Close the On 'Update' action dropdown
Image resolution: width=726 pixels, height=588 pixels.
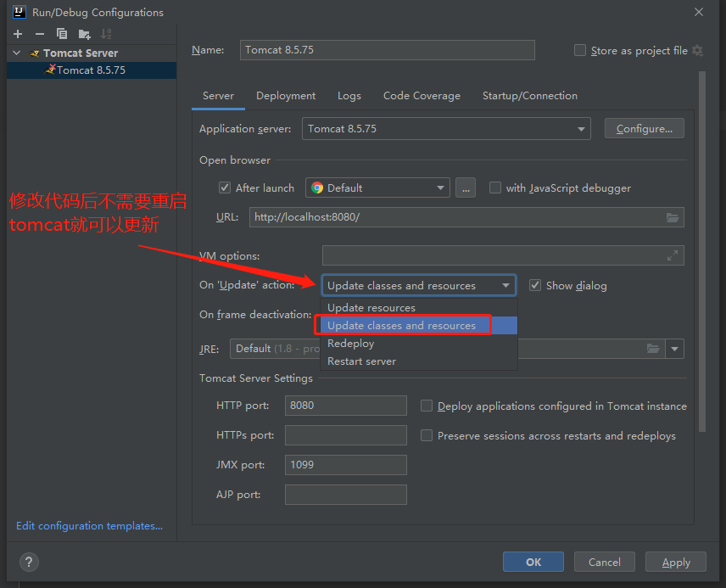click(x=419, y=285)
